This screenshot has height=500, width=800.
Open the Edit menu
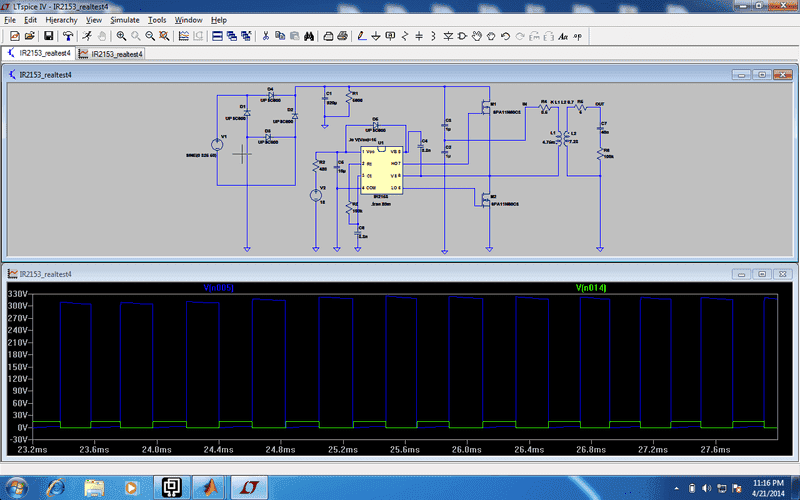point(31,20)
